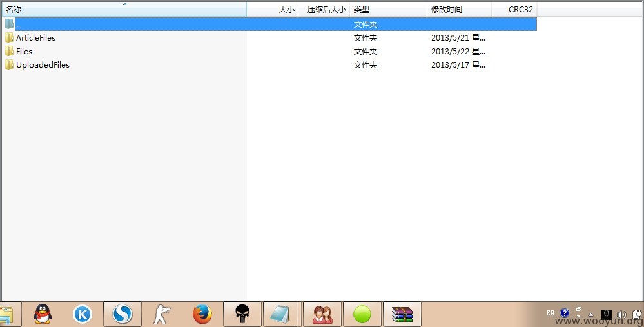
Task: Open the QQ penguin taskbar icon
Action: [x=43, y=315]
